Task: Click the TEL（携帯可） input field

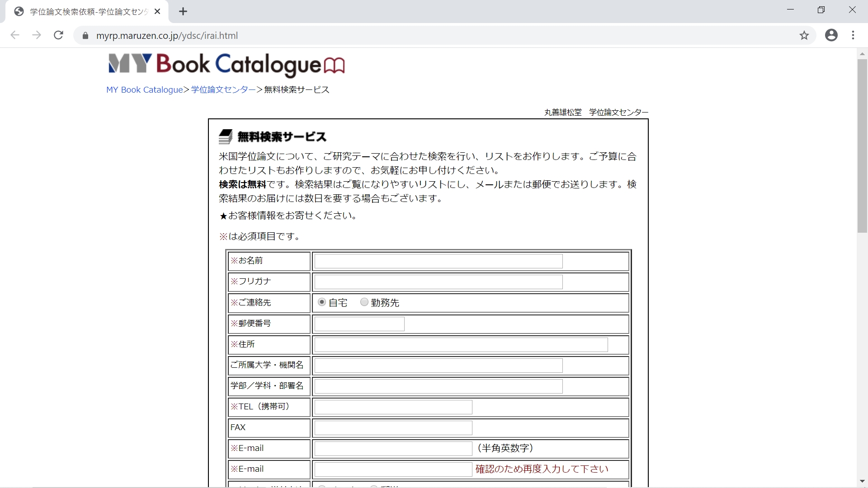Action: pyautogui.click(x=393, y=407)
